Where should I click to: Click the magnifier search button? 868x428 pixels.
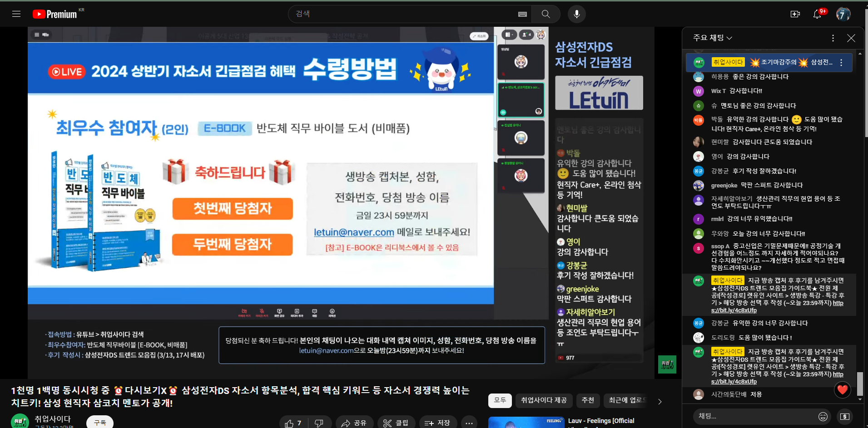tap(546, 14)
